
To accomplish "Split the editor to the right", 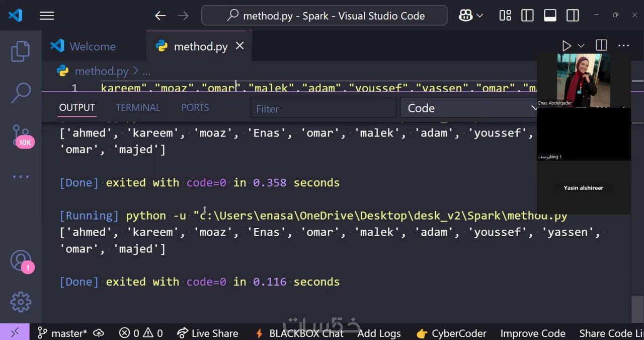I will [x=601, y=46].
